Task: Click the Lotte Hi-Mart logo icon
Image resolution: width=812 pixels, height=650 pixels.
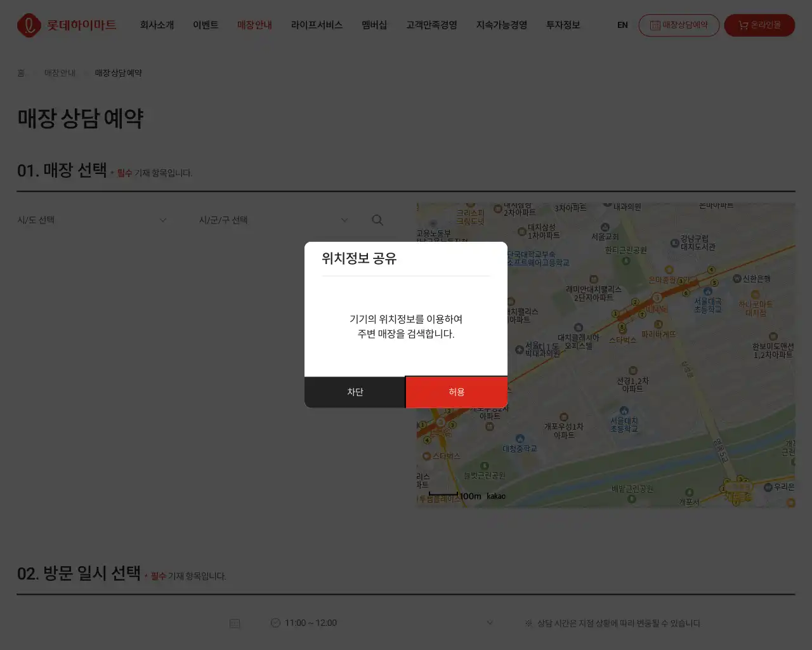Action: pyautogui.click(x=29, y=25)
